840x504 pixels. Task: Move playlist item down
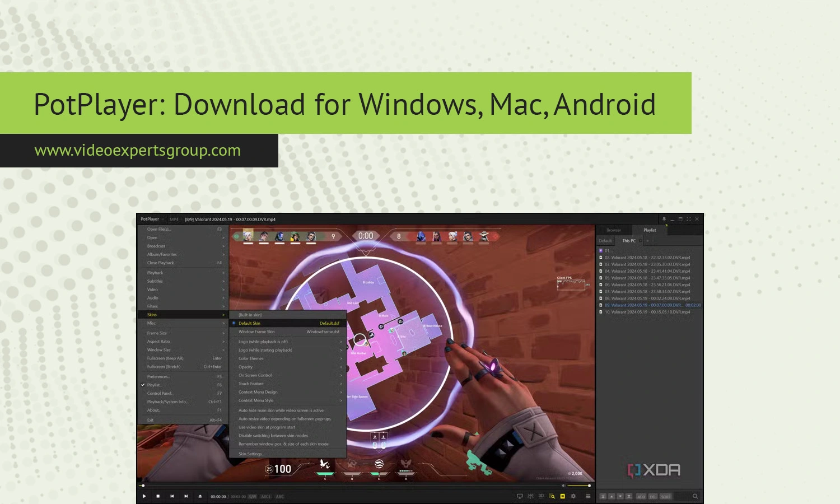620,497
